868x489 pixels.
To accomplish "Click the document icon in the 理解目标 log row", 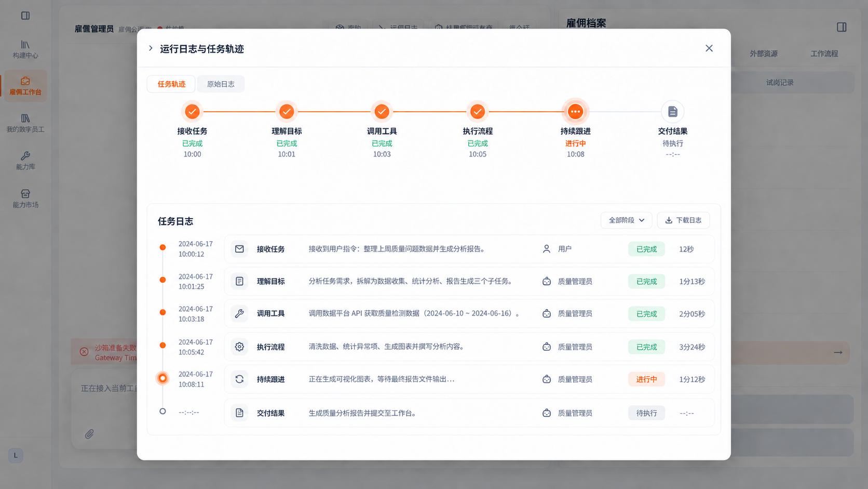I will click(x=239, y=281).
